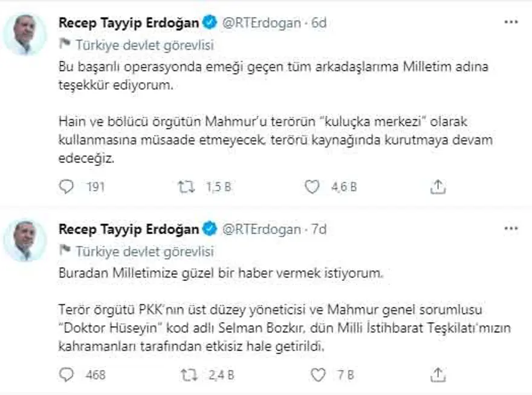Image resolution: width=532 pixels, height=395 pixels.
Task: Click the 'Türkiye devlet görevlisi' label on first tweet
Action: coord(144,45)
